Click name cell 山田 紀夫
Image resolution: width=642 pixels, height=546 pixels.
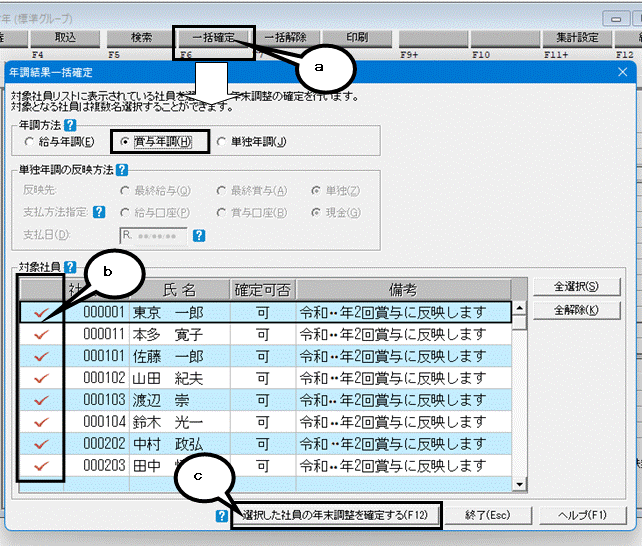tap(180, 378)
